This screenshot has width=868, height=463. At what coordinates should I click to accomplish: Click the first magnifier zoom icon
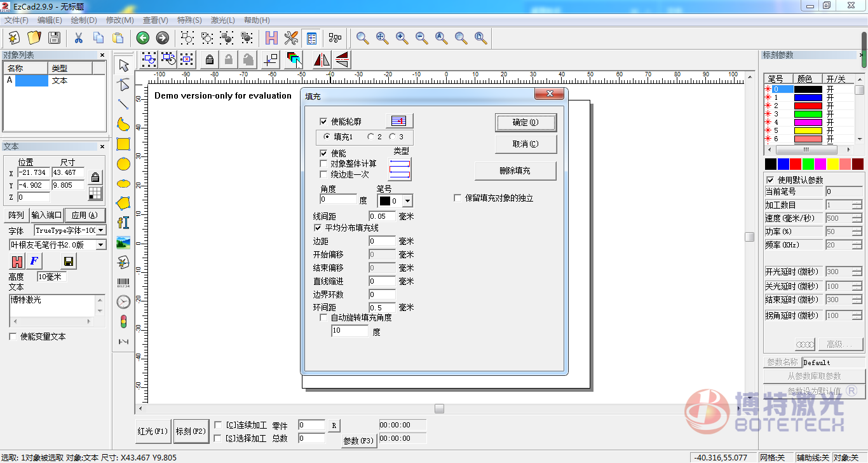[363, 38]
